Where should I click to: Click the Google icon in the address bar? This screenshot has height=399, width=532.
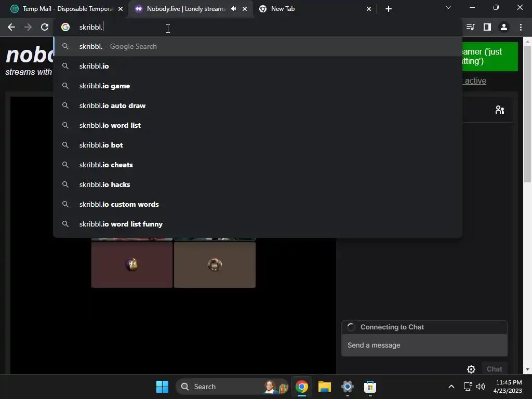coord(65,27)
